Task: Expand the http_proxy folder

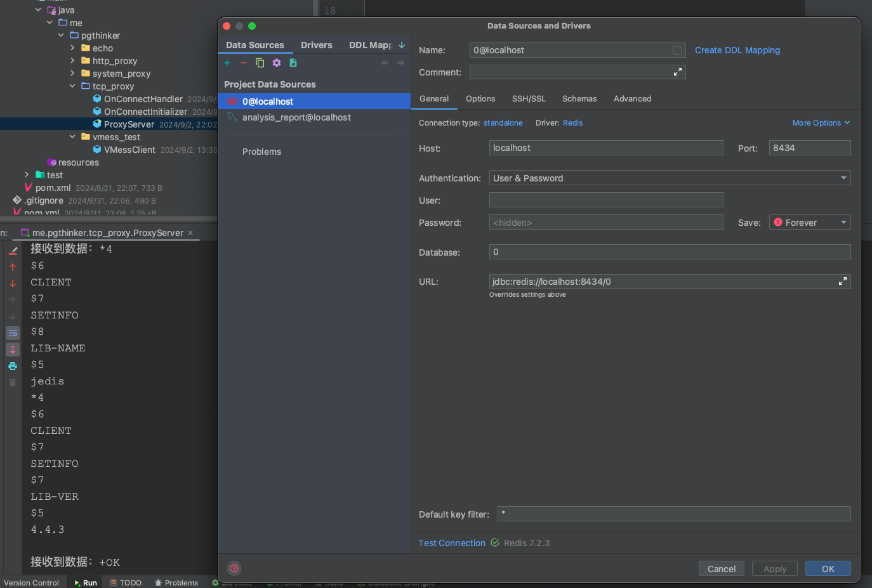Action: click(x=72, y=61)
